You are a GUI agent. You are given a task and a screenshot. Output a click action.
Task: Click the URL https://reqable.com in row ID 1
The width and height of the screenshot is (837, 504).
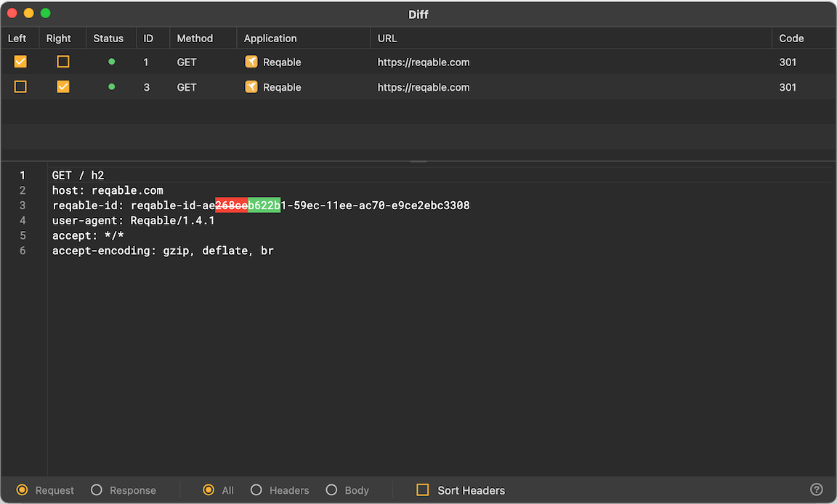424,62
